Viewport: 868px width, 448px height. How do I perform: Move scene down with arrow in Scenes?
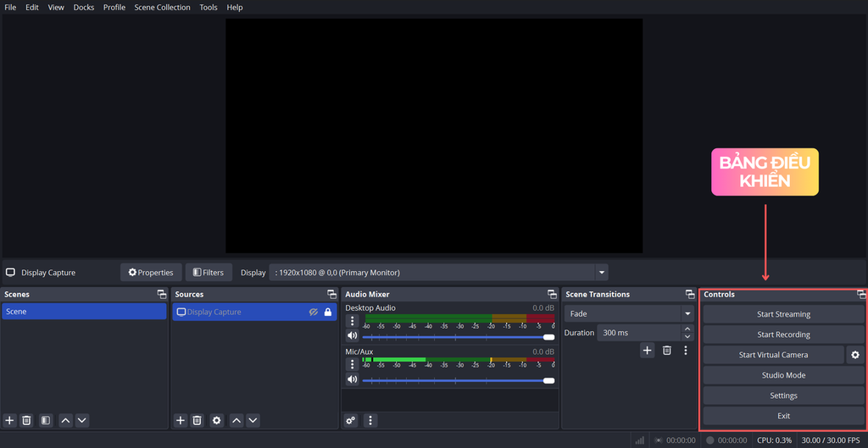point(82,420)
